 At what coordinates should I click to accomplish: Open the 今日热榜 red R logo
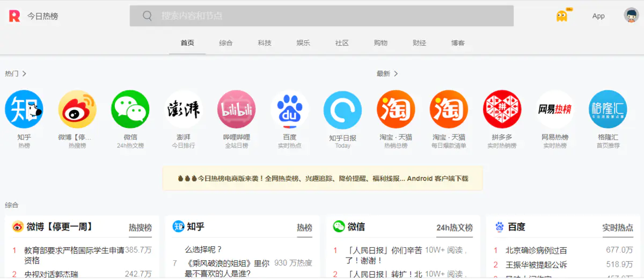pyautogui.click(x=14, y=16)
